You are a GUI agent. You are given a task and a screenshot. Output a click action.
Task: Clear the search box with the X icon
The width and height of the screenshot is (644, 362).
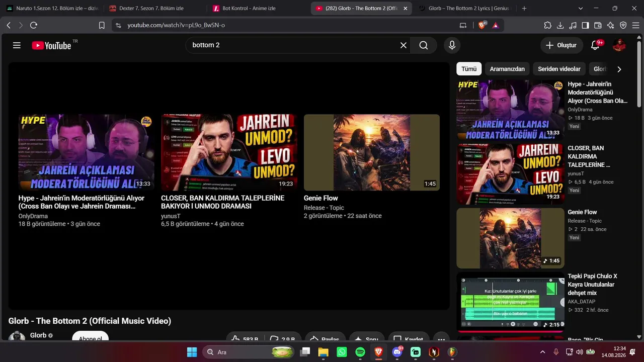point(404,45)
